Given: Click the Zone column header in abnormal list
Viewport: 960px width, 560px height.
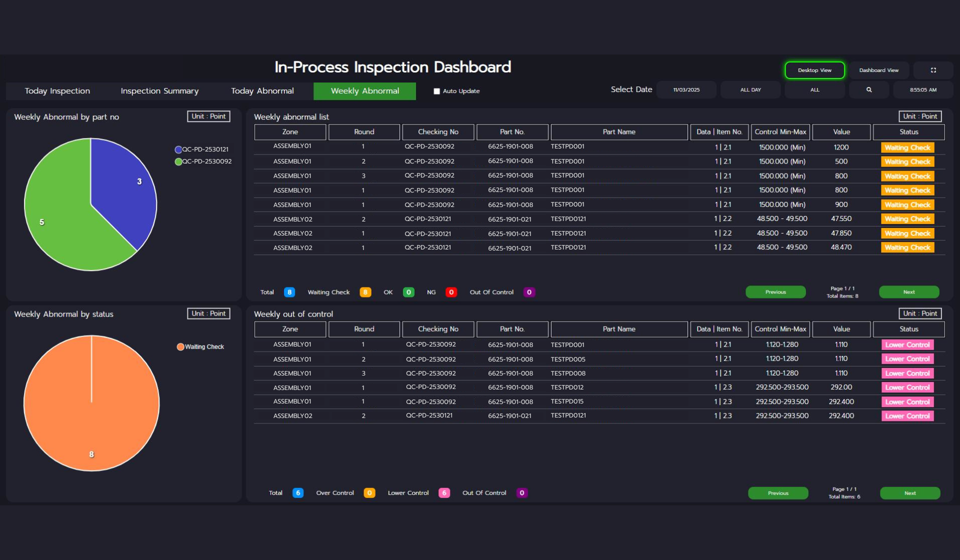Looking at the screenshot, I should 290,132.
